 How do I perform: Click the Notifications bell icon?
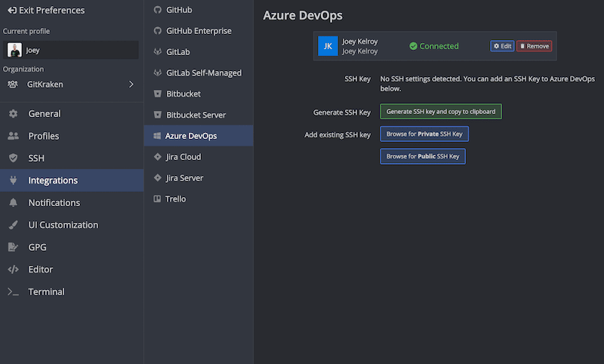tap(13, 203)
